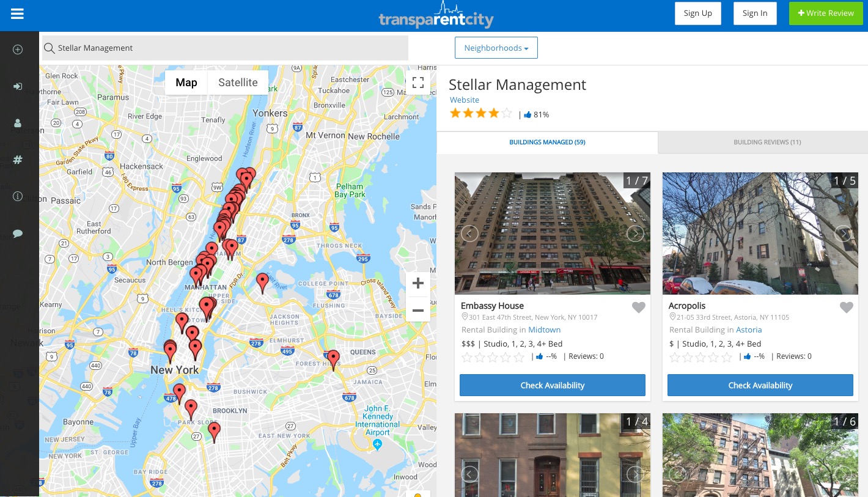The width and height of the screenshot is (868, 497).
Task: Click '$$$ | Studio, 1, 2, 3, 4+ Bed'
Action: (x=512, y=344)
